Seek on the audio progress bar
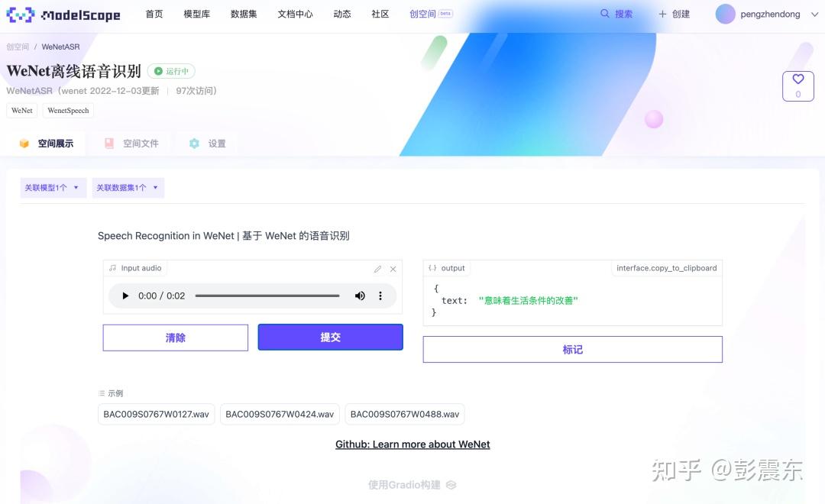 click(x=267, y=296)
